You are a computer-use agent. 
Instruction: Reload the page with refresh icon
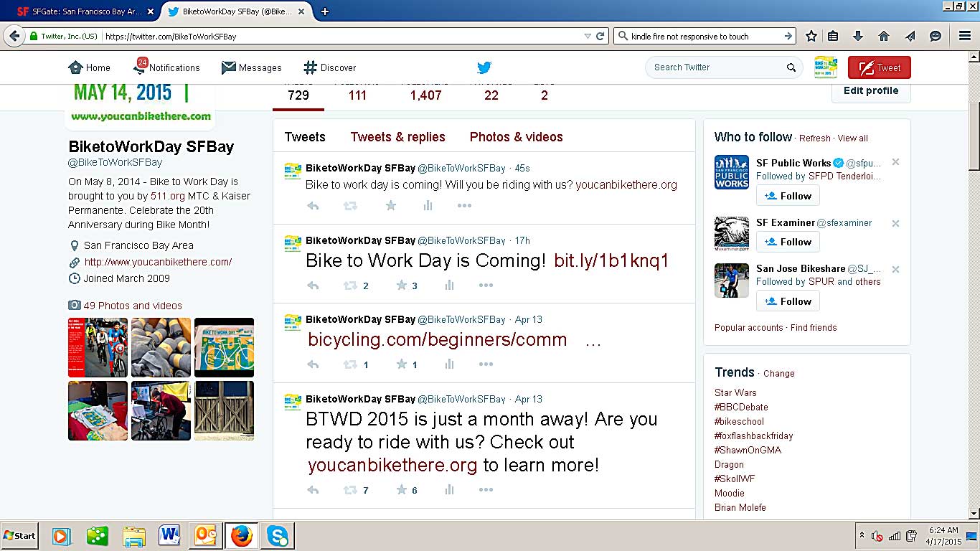600,36
